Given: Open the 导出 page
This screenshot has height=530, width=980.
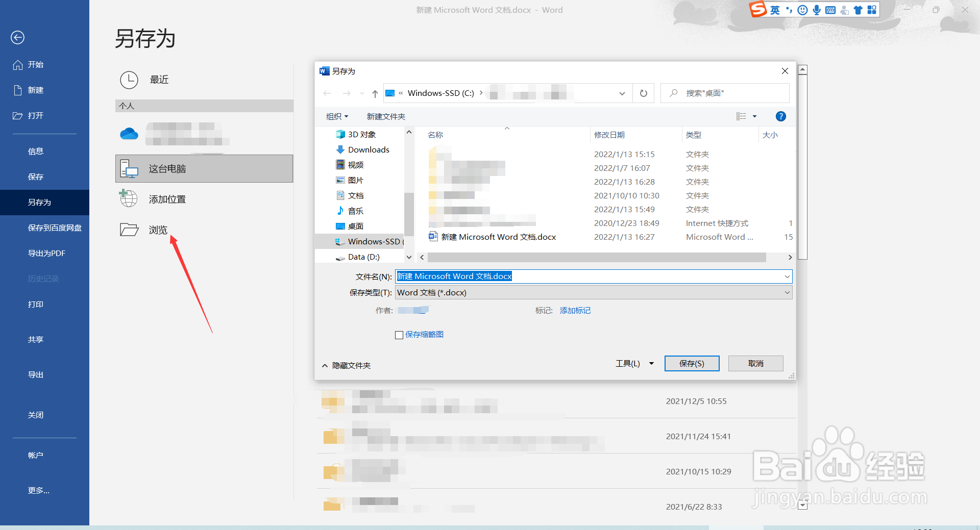Looking at the screenshot, I should click(36, 375).
